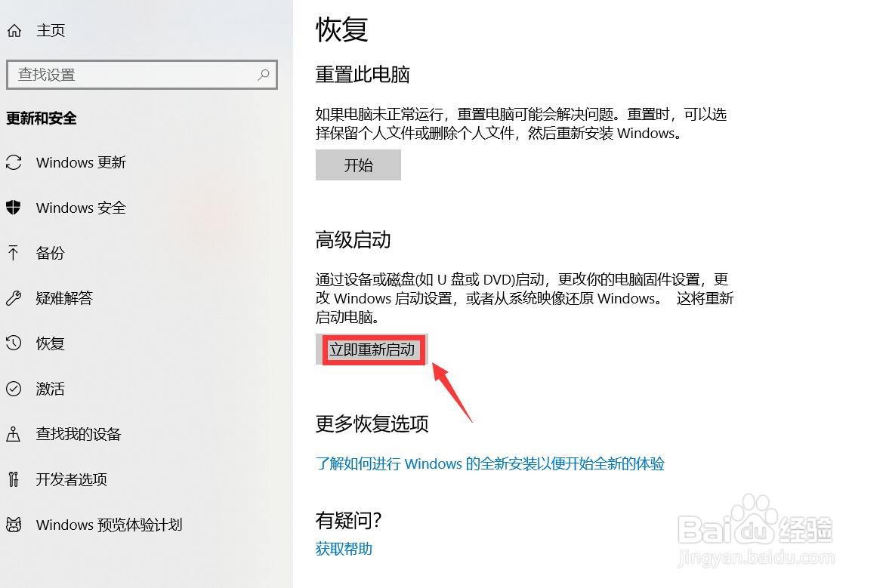Click the search magnifier icon in 查找设置
The width and height of the screenshot is (883, 588).
[x=263, y=74]
